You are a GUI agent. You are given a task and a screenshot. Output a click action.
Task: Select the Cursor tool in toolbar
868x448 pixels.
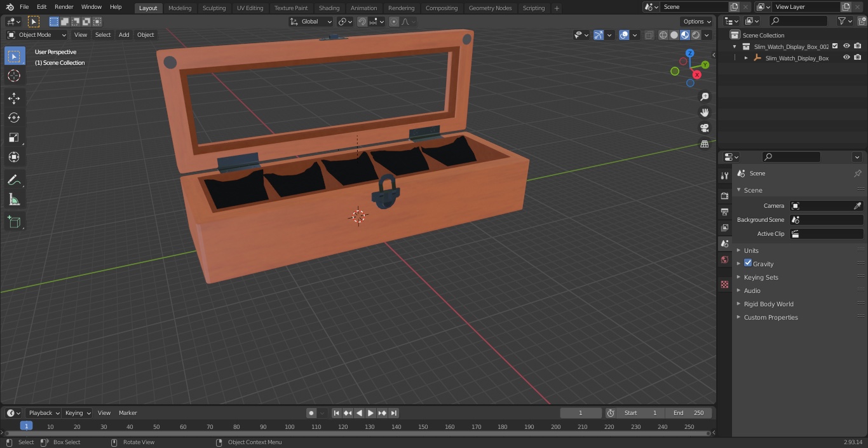tap(14, 76)
